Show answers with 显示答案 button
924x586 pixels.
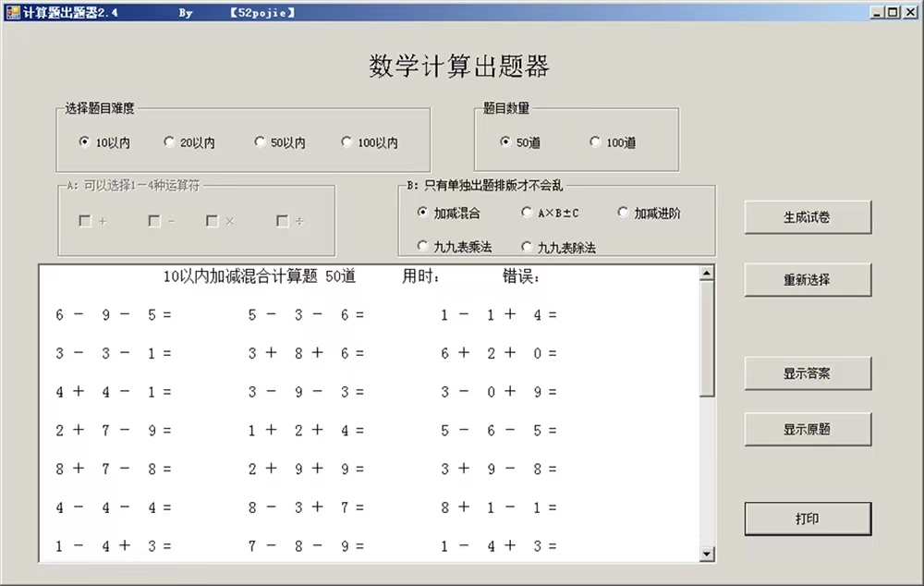pyautogui.click(x=807, y=373)
